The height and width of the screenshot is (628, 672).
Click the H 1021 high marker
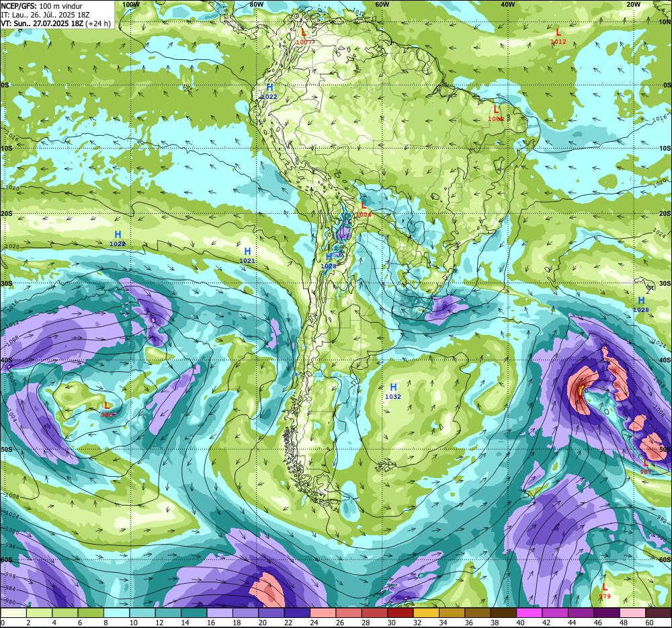click(x=247, y=255)
